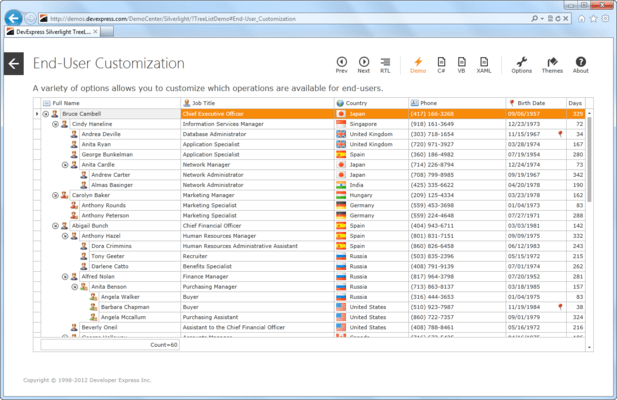Click the black back arrow beside title
This screenshot has width=617, height=400.
14,63
